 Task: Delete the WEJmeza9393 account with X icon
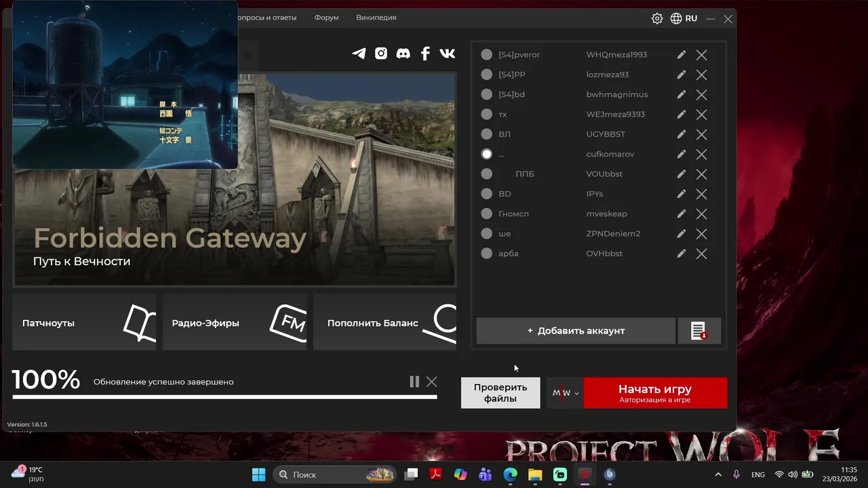pos(702,115)
